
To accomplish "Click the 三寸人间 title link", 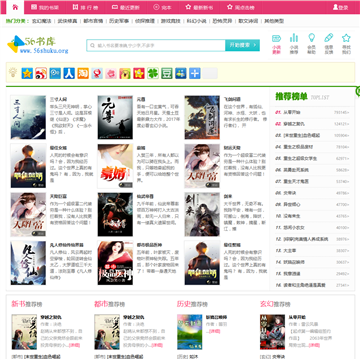I will pyautogui.click(x=58, y=99).
